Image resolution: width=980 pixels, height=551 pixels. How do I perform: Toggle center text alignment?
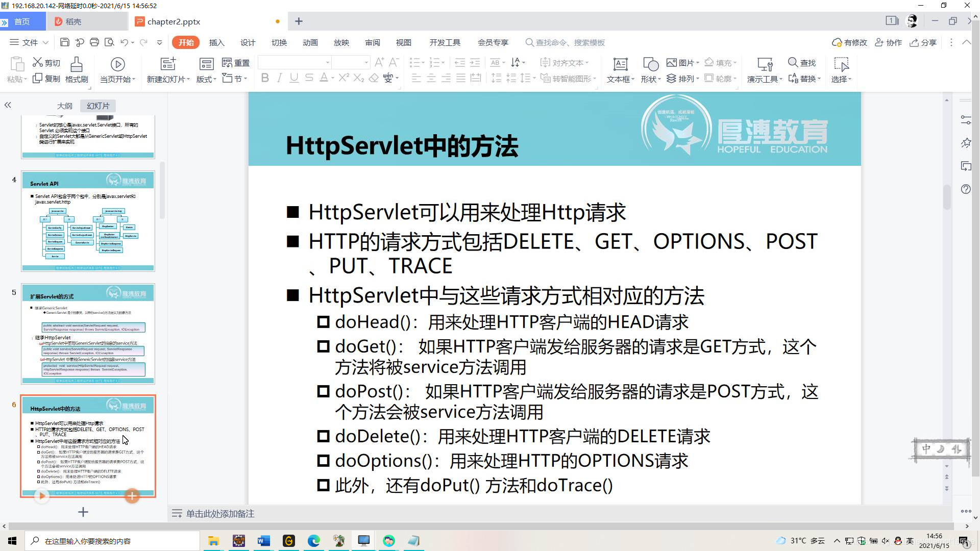[x=431, y=78]
